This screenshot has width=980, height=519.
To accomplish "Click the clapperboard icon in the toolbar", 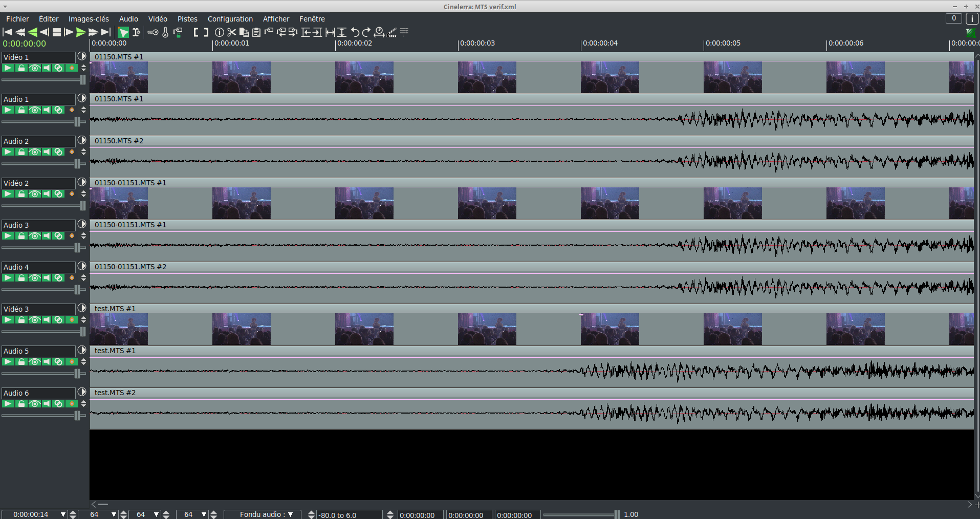I will 392,32.
